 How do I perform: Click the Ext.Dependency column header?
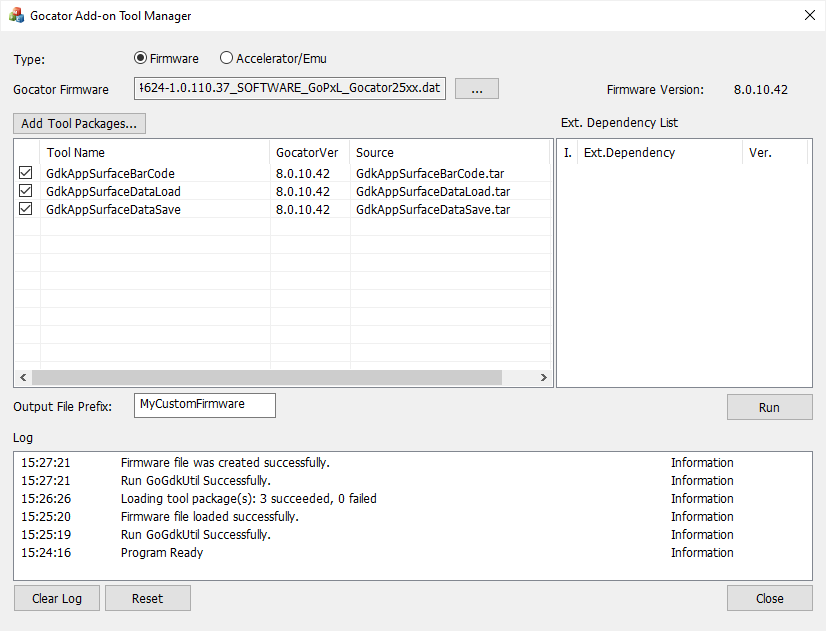(660, 152)
